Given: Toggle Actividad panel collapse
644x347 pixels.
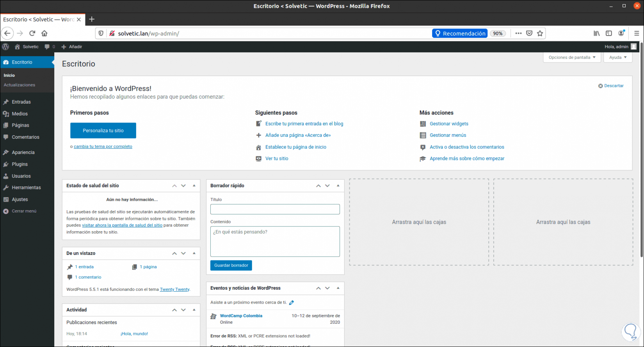Looking at the screenshot, I should [x=194, y=310].
